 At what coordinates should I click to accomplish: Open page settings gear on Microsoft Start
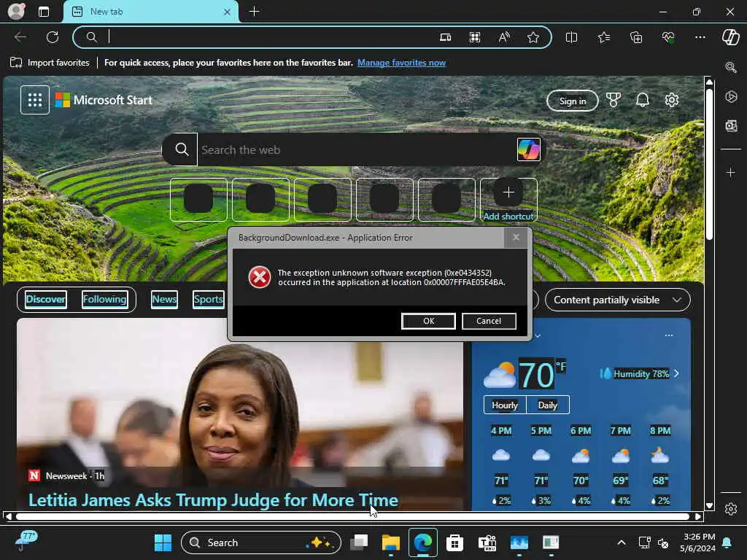coord(672,100)
